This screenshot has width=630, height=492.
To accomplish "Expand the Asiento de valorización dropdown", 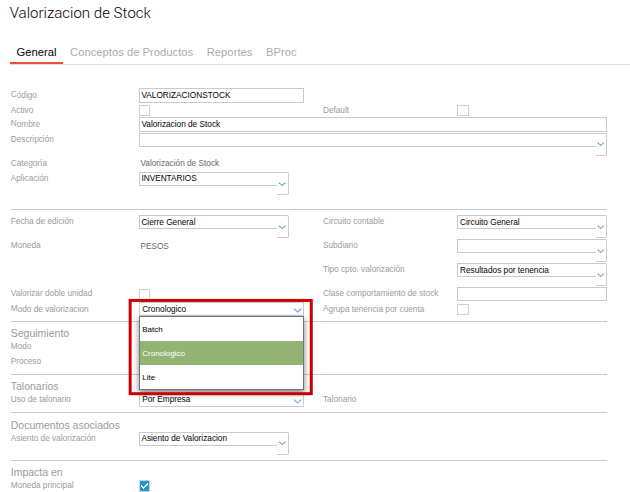I will [x=282, y=444].
